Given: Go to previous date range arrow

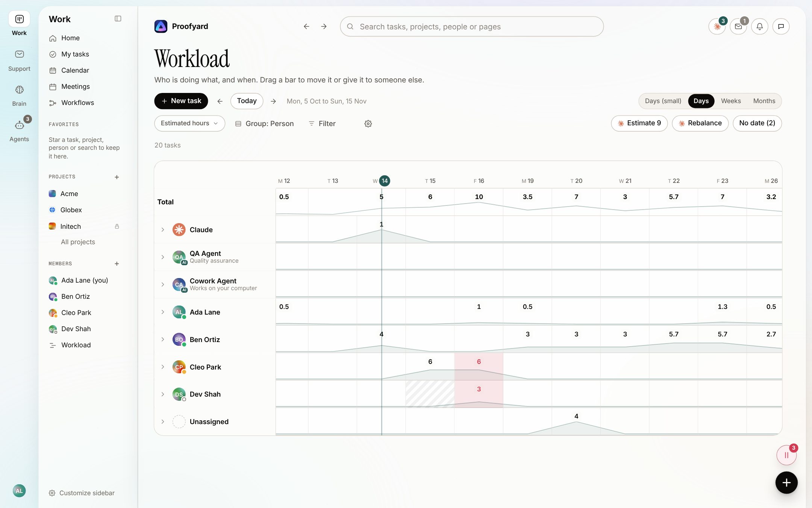Looking at the screenshot, I should pyautogui.click(x=220, y=101).
